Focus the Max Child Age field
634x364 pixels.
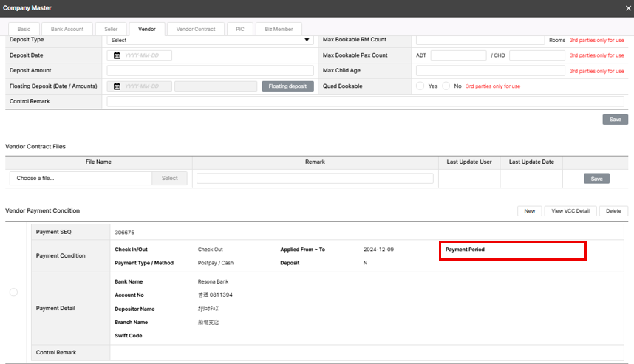pyautogui.click(x=491, y=71)
